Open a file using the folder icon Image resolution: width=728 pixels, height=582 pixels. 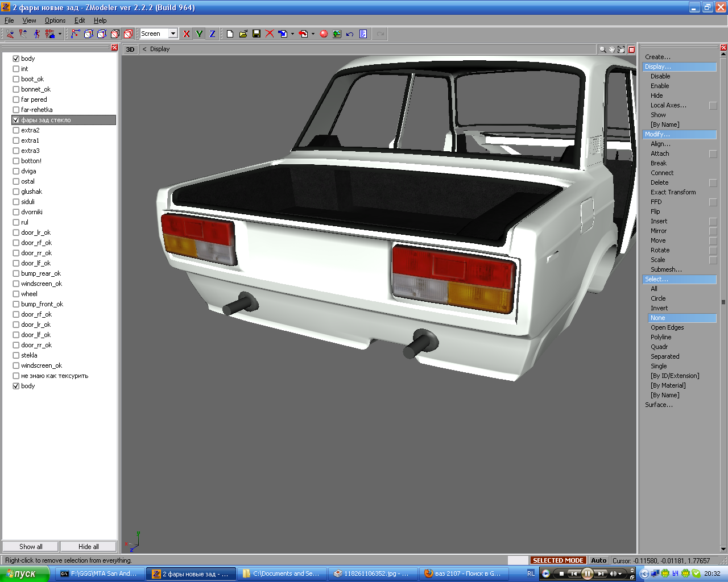[243, 34]
